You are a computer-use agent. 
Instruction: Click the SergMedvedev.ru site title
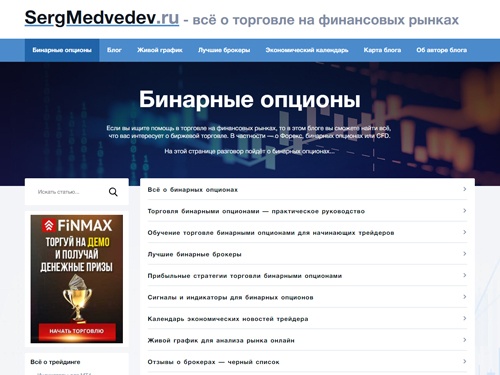tap(102, 18)
